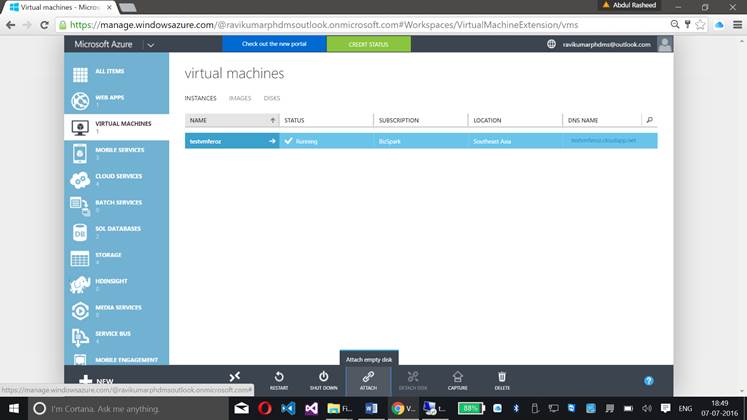The width and height of the screenshot is (747, 420).
Task: Reload the page in Chrome
Action: [44, 25]
